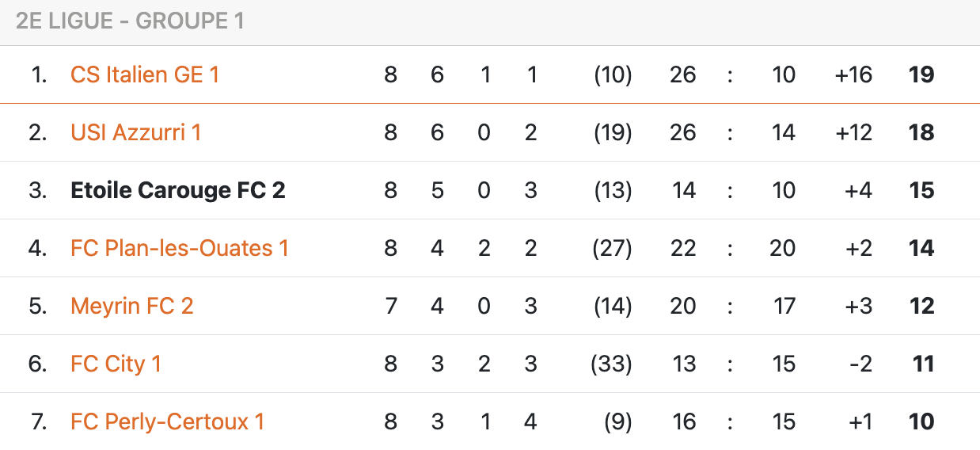Click USI Azzurri 1 points total 18
980x450 pixels.
(x=921, y=132)
